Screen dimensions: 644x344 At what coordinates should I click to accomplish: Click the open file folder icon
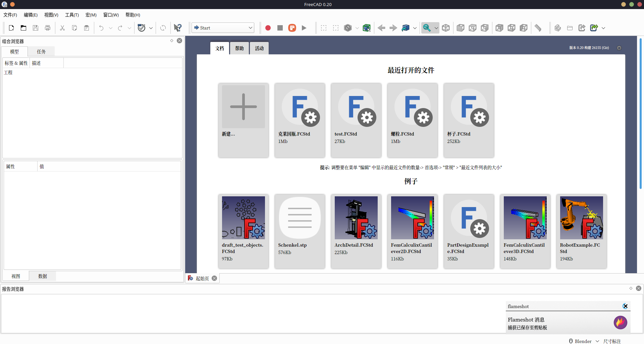tap(23, 28)
